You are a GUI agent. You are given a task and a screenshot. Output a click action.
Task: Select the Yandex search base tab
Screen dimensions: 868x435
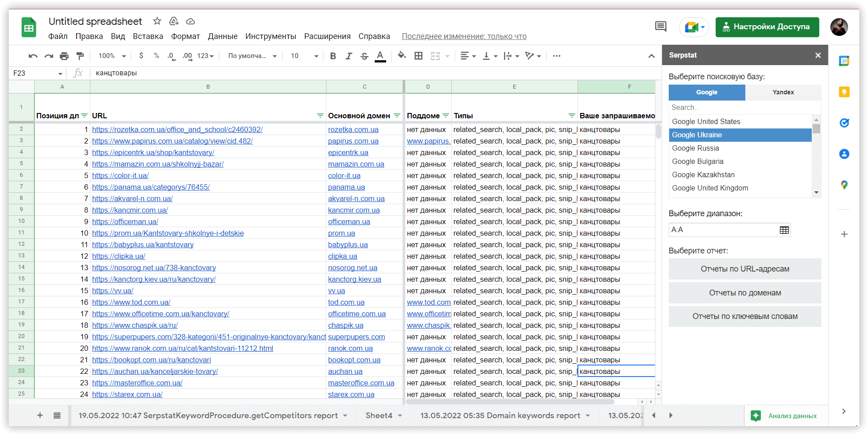coord(783,92)
